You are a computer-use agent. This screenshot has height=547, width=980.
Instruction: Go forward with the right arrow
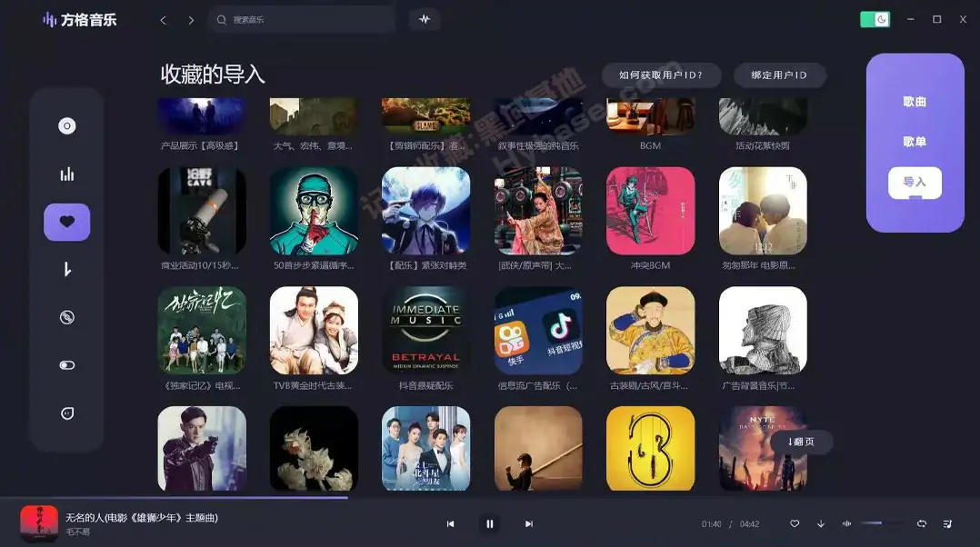[191, 20]
